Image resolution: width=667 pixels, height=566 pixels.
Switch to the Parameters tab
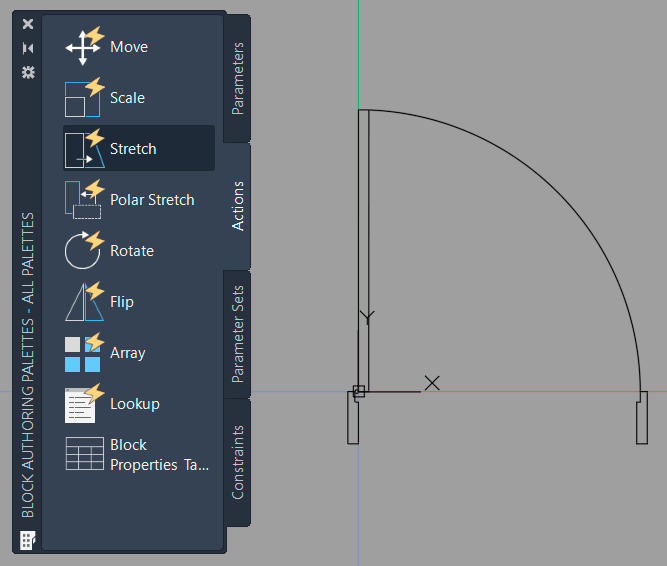(x=238, y=78)
